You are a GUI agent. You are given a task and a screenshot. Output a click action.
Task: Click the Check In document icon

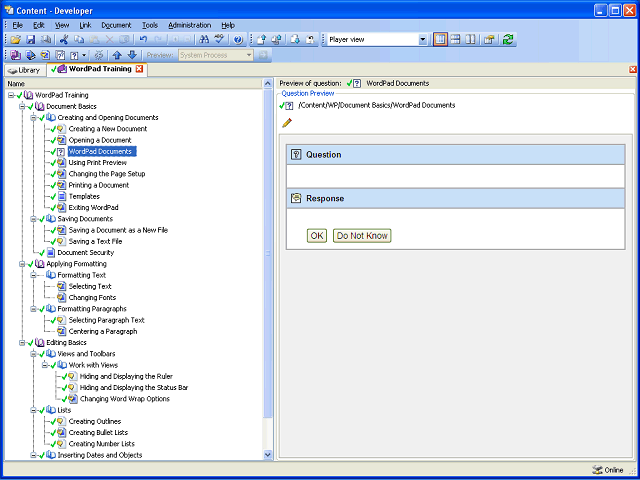261,40
